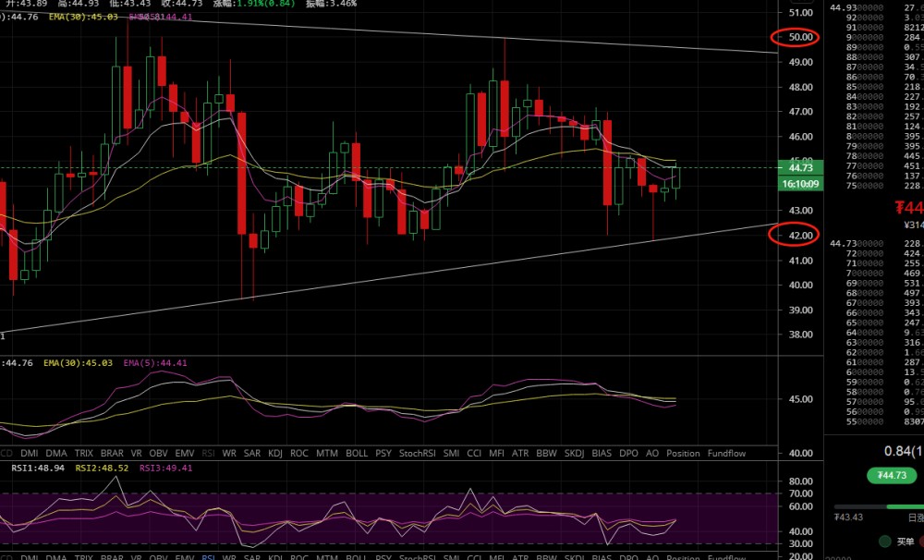Image resolution: width=924 pixels, height=560 pixels.
Task: Click the EMA(5) legend in the sub-chart panel
Action: (x=154, y=363)
